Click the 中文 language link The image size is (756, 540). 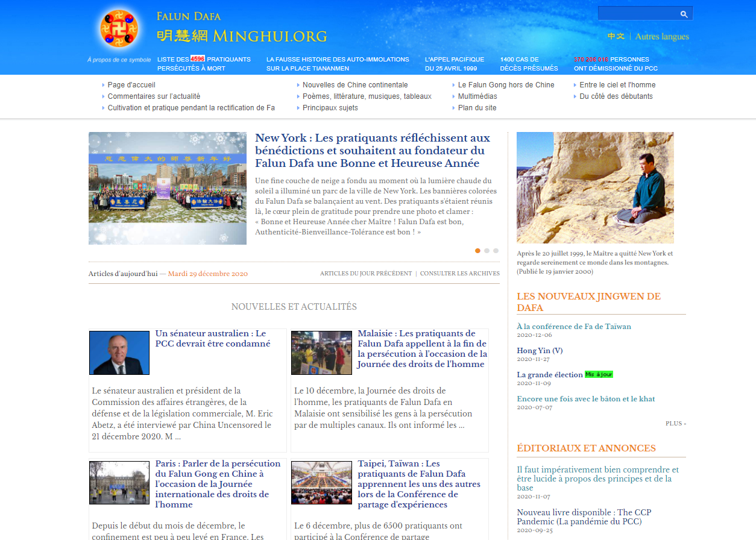click(616, 36)
